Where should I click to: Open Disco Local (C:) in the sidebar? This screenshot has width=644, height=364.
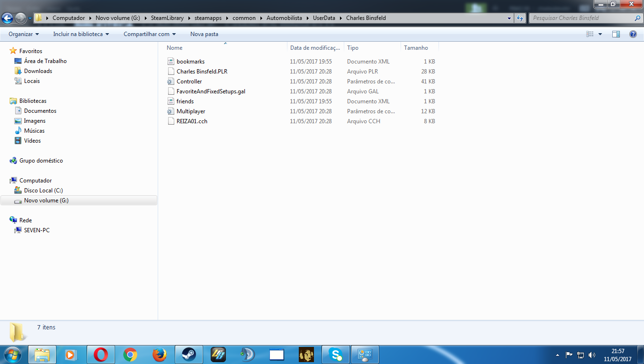pos(43,191)
